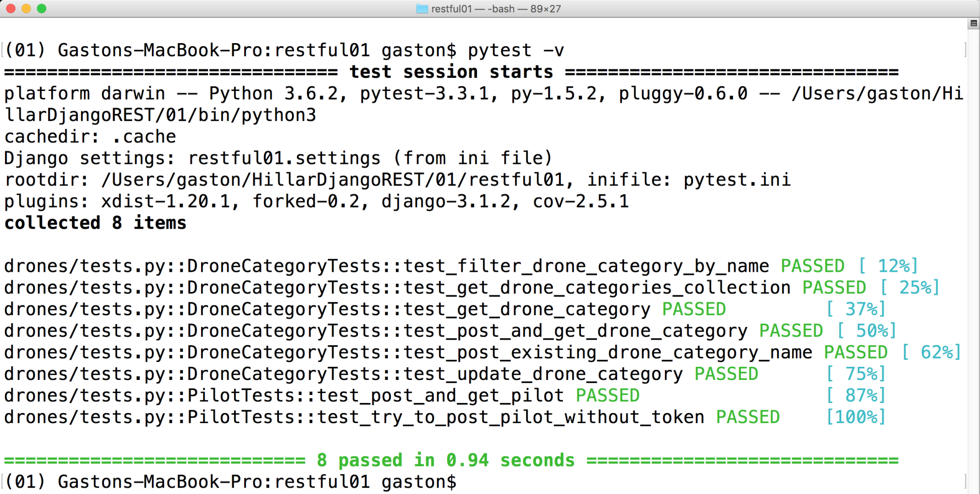Click the '[100%]' progress indicator
The height and width of the screenshot is (494, 980).
tap(856, 417)
